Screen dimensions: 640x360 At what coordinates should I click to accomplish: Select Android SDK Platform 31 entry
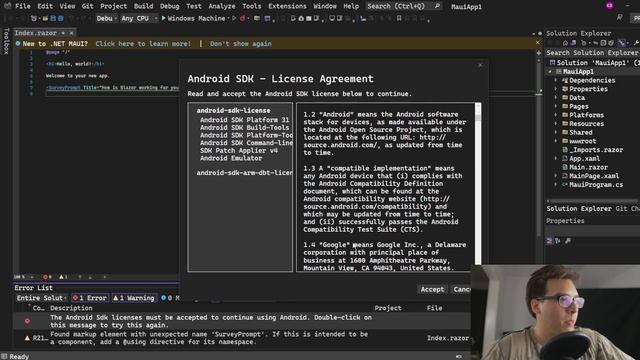click(244, 120)
